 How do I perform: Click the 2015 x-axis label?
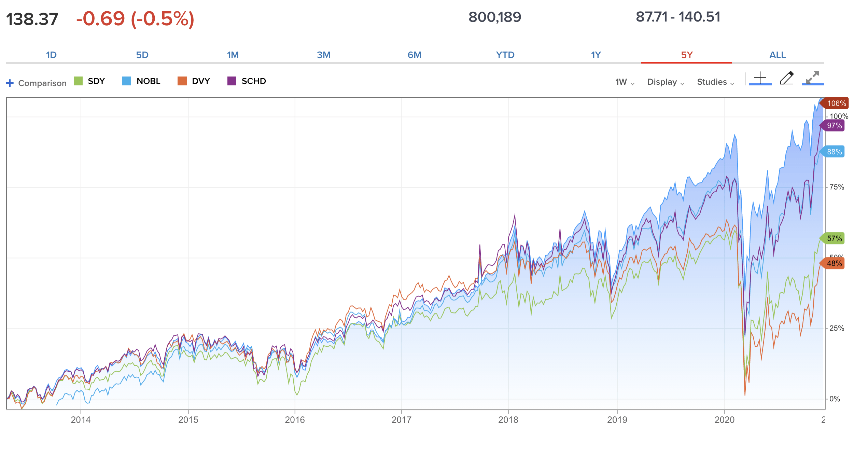(188, 420)
